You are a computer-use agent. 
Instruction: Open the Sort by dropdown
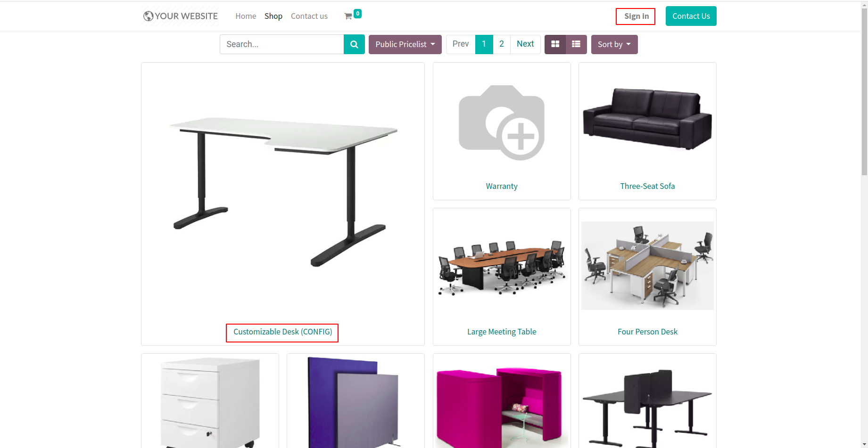[x=614, y=44]
